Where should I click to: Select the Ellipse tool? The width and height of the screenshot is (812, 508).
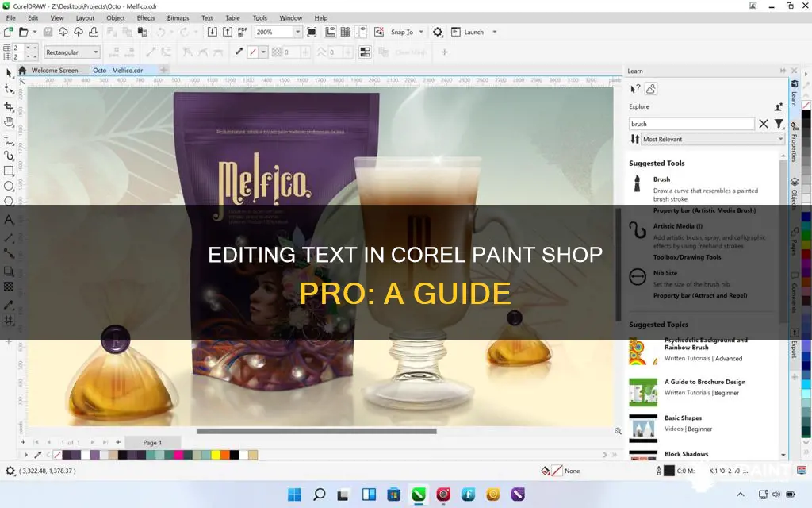tap(9, 186)
